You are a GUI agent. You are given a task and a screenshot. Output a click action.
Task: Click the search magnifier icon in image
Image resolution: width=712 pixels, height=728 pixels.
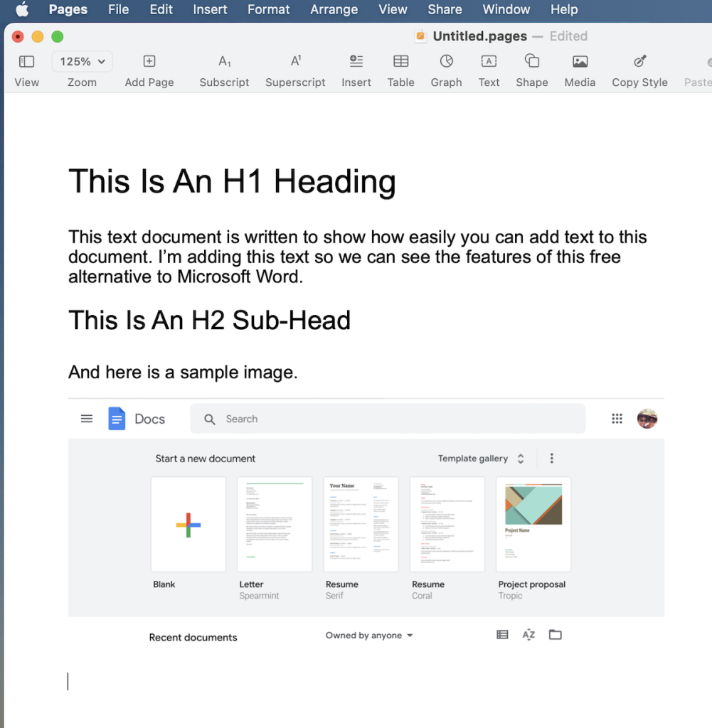[x=209, y=419]
